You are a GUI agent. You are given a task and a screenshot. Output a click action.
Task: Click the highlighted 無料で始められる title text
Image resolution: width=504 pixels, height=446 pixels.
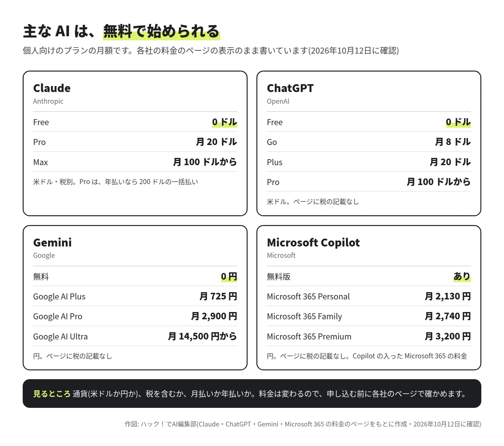pos(161,31)
